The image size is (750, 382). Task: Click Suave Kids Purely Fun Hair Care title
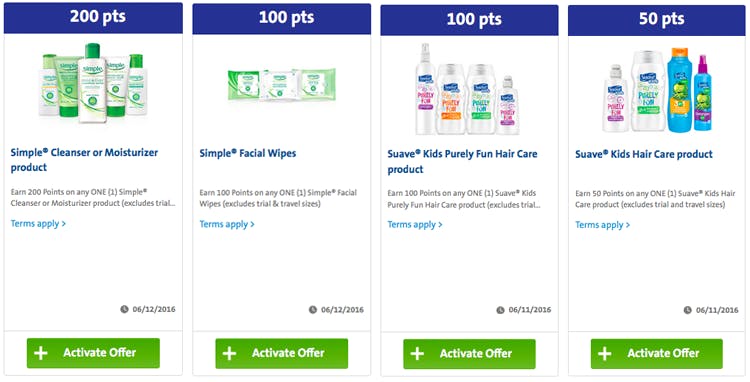tap(462, 161)
